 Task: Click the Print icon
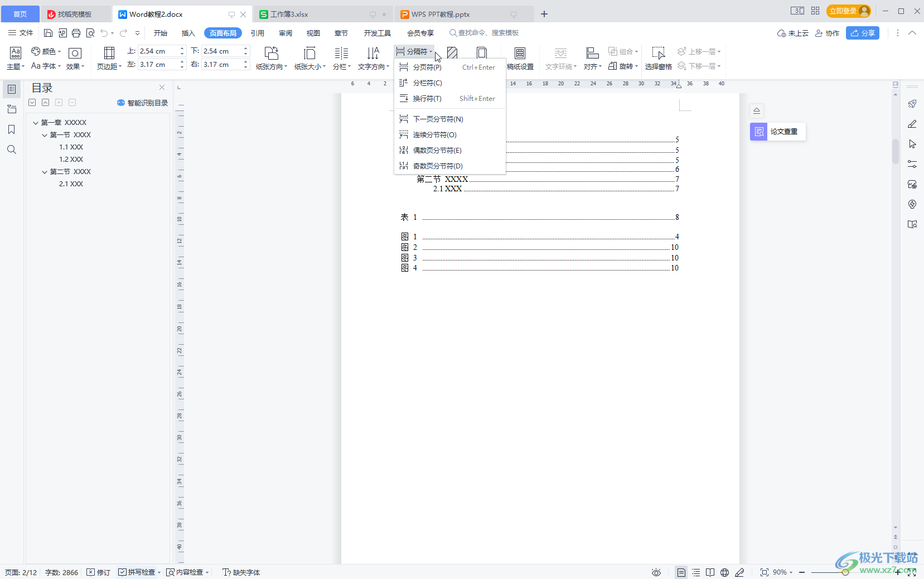pos(76,33)
